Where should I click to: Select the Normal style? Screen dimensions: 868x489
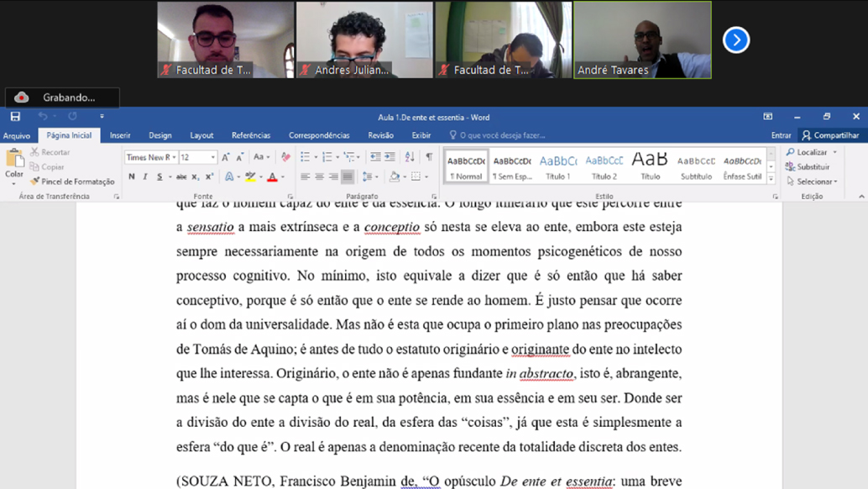coord(466,166)
